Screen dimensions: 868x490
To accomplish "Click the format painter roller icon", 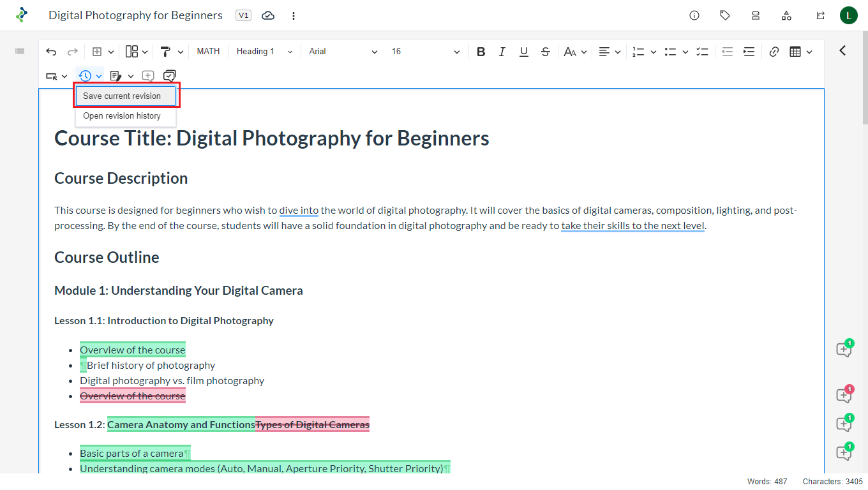I will [165, 52].
